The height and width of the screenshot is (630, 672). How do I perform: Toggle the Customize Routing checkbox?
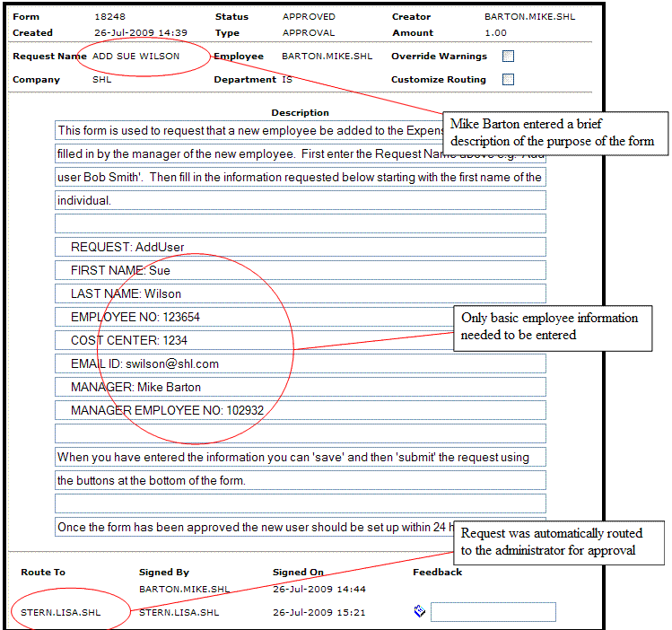(508, 79)
